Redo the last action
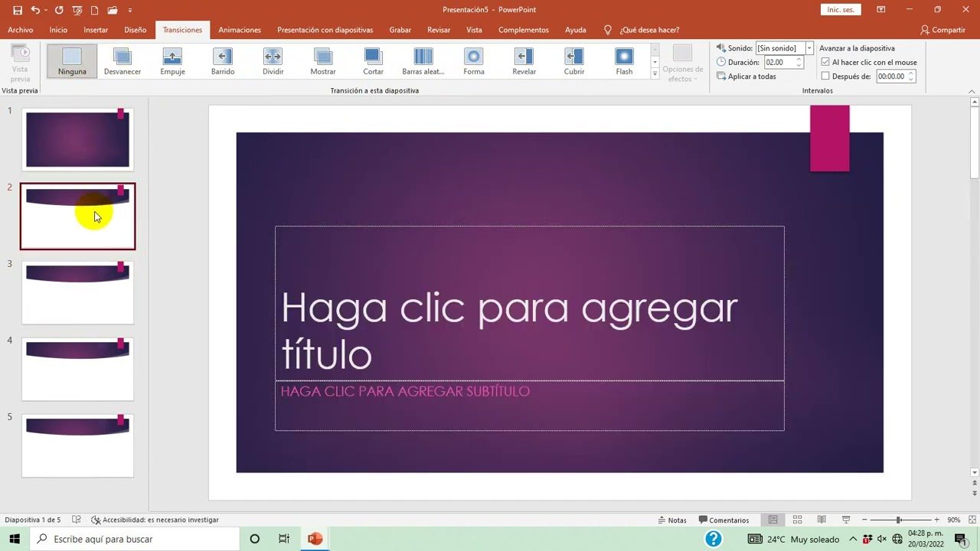Viewport: 980px width, 551px height. [59, 10]
